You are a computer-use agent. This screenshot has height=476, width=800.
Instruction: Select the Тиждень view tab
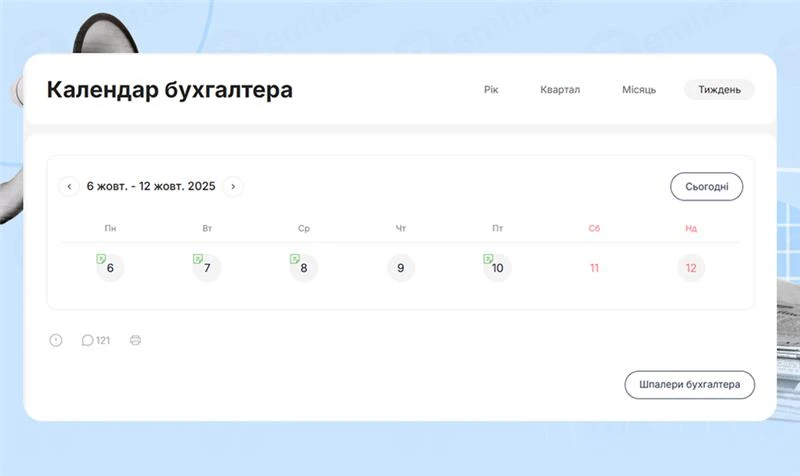(719, 90)
